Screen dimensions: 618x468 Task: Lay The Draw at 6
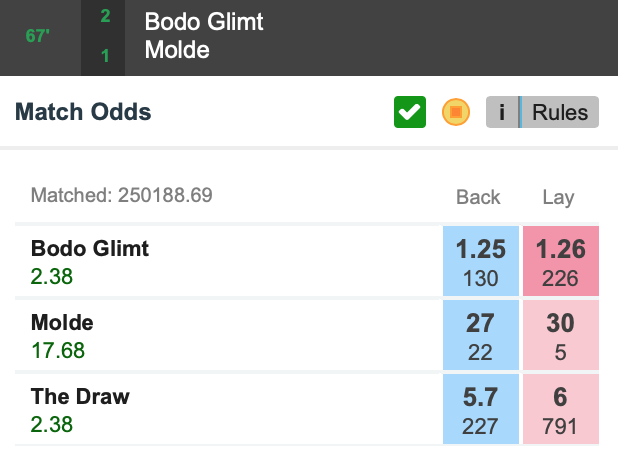[x=561, y=409]
